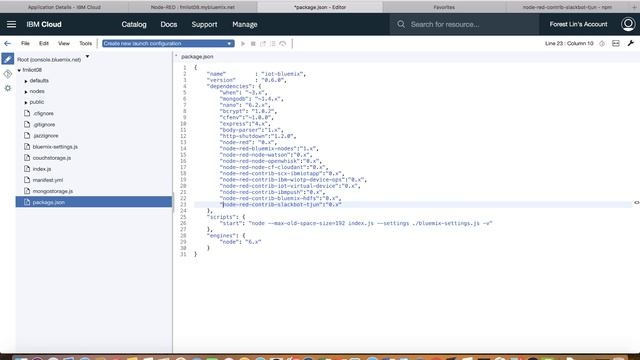Switch to node-red-contrib-slackbot npm tab
The image size is (640, 360).
[x=567, y=7]
